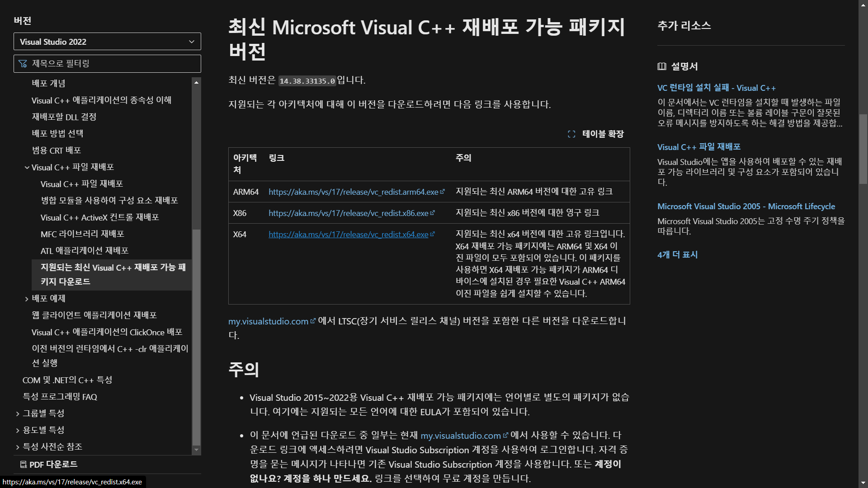Viewport: 868px width, 488px height.
Task: Click the external link icon beside my.visualstudio.com
Action: [313, 321]
